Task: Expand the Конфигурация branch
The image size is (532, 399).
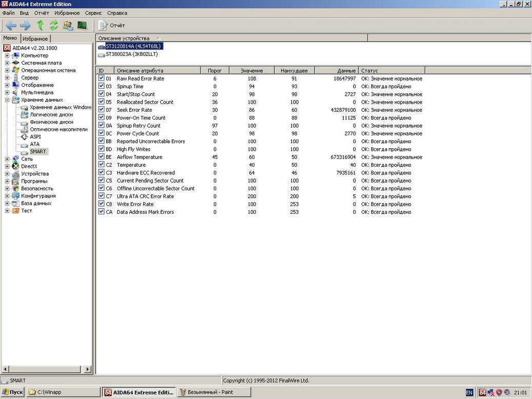Action: pyautogui.click(x=7, y=196)
